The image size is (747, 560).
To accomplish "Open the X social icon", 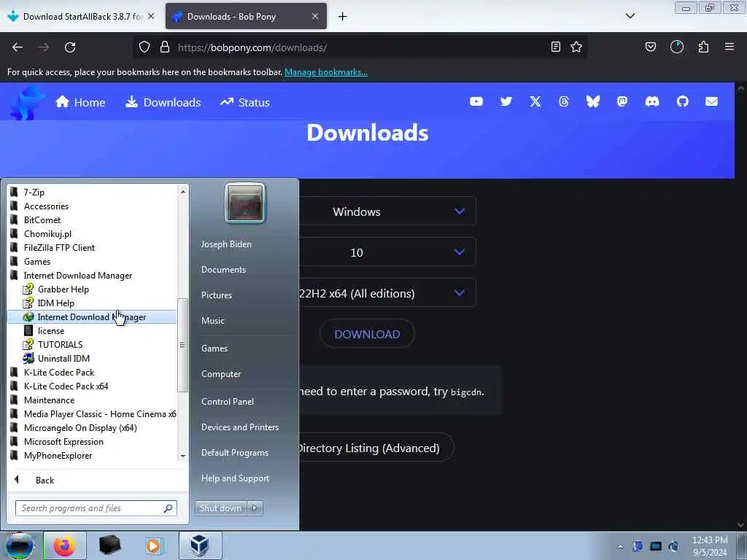I will (x=535, y=101).
